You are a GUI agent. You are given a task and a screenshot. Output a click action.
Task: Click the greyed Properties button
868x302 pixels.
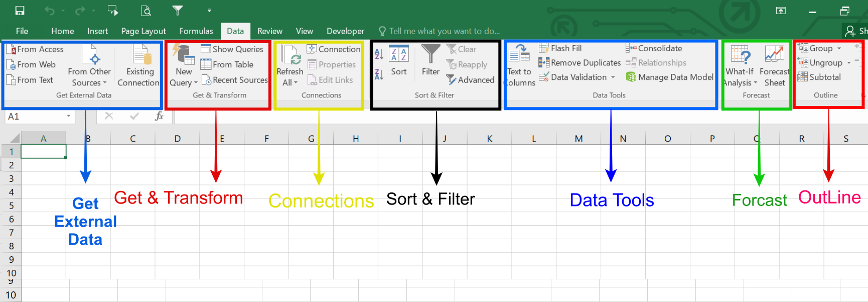click(x=332, y=65)
